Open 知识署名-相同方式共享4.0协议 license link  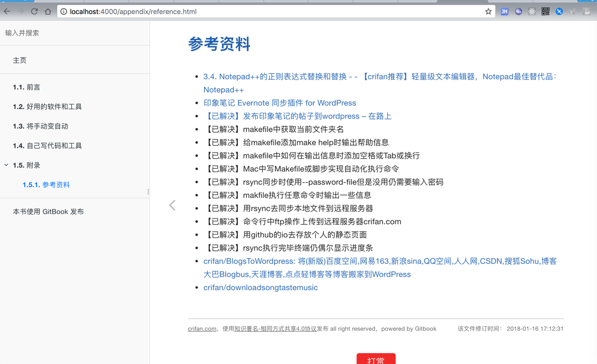[x=276, y=329]
